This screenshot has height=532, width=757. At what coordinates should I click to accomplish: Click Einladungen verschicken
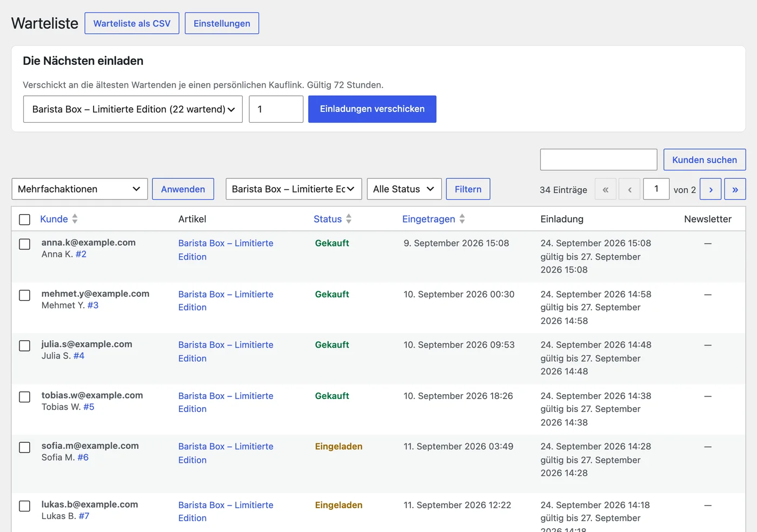372,109
